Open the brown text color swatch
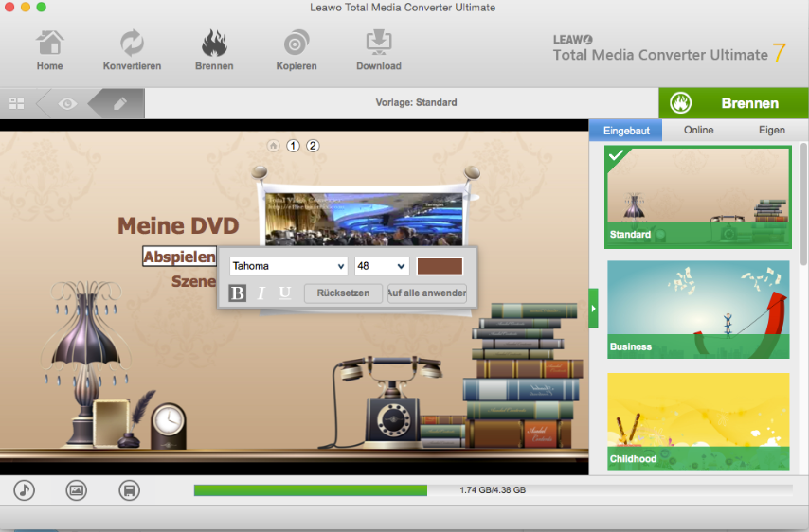The image size is (809, 532). [440, 266]
